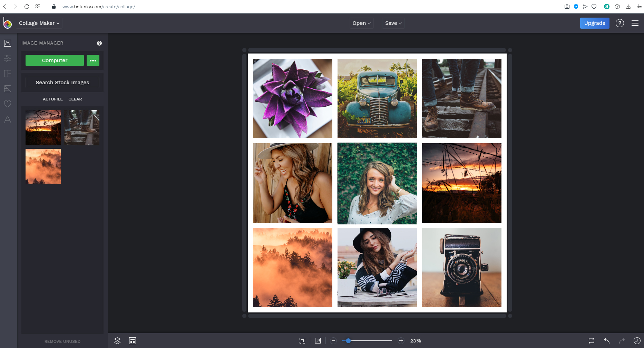Open the help circle icon in header
Image resolution: width=644 pixels, height=348 pixels.
(x=620, y=23)
